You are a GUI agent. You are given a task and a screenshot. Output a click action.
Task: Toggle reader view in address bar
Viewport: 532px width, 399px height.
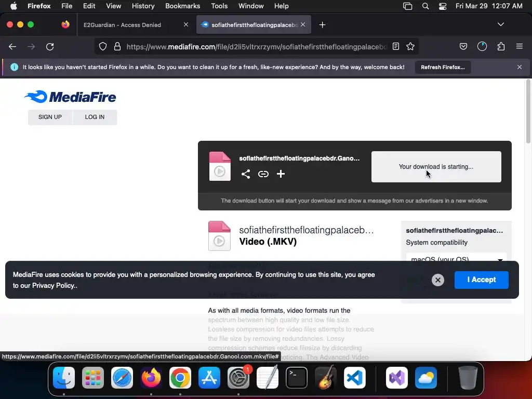tap(395, 46)
